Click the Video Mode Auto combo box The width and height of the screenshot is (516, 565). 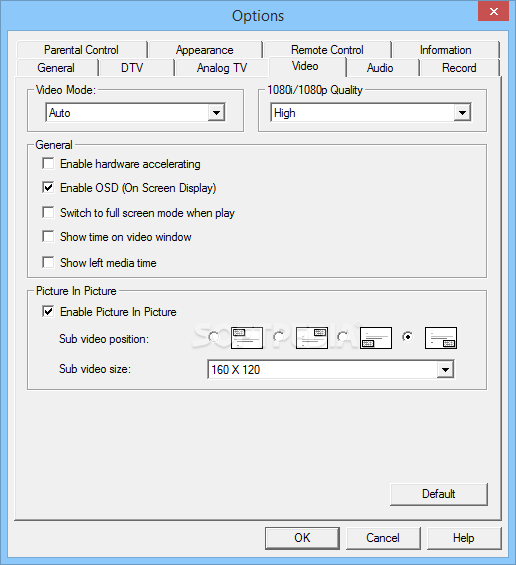pos(135,112)
